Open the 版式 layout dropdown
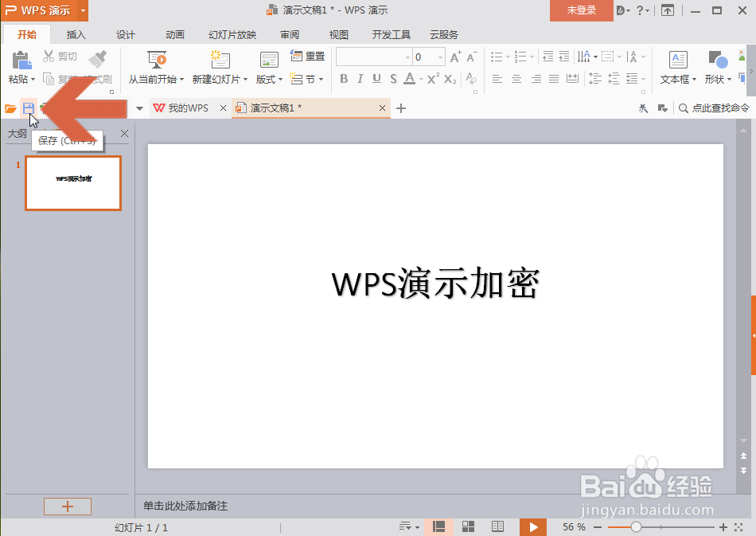Viewport: 756px width, 536px height. coord(268,79)
